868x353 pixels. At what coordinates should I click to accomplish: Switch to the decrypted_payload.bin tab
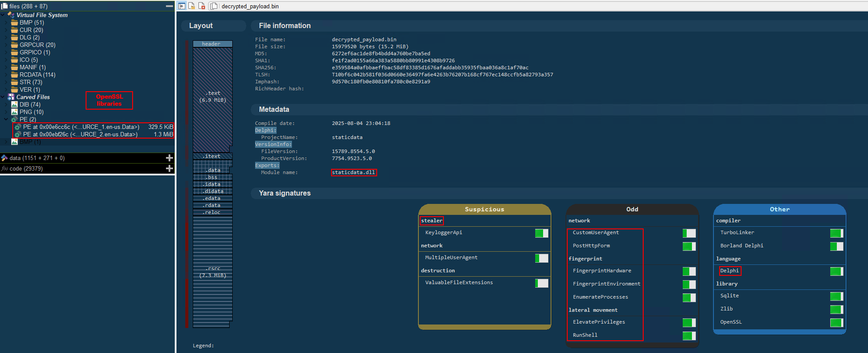(x=249, y=6)
